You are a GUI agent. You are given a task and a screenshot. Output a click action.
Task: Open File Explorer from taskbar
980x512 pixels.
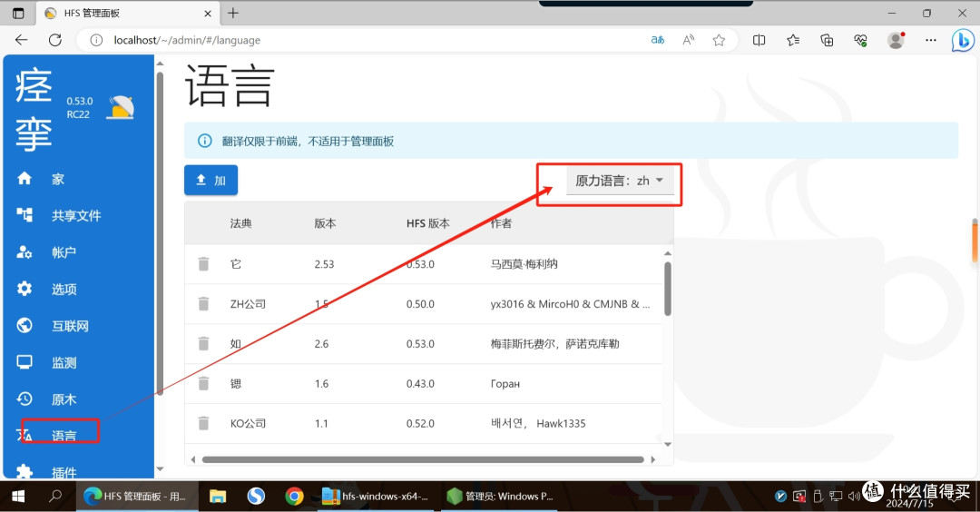[218, 497]
